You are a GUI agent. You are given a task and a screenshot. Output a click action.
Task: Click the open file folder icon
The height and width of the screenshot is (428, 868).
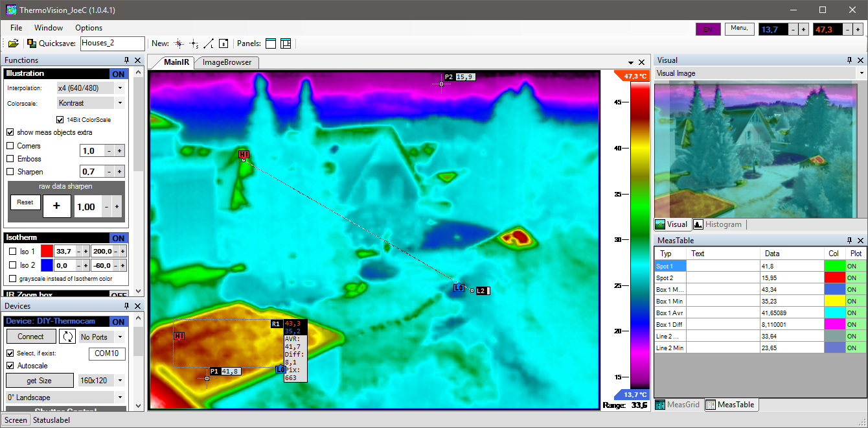click(13, 43)
